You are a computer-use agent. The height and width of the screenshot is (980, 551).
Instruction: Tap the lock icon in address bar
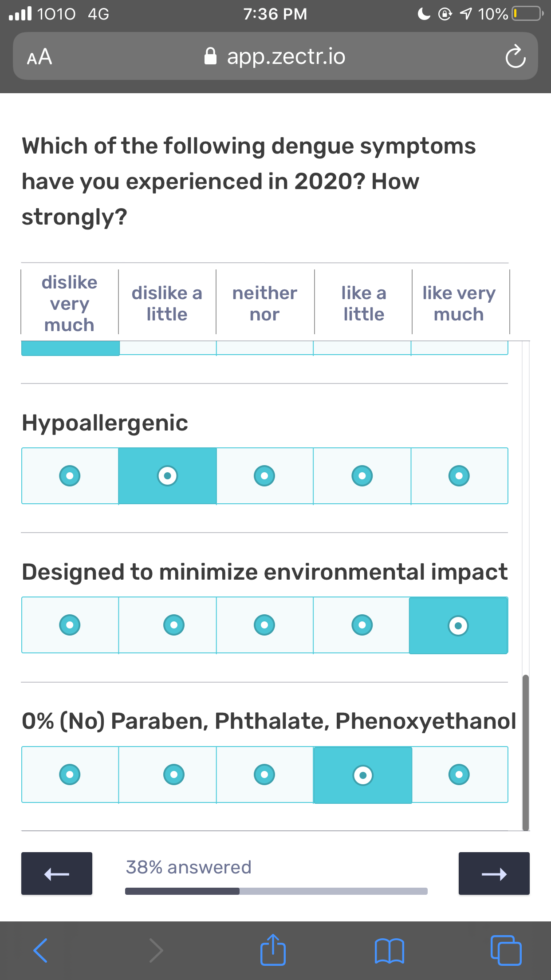point(210,56)
